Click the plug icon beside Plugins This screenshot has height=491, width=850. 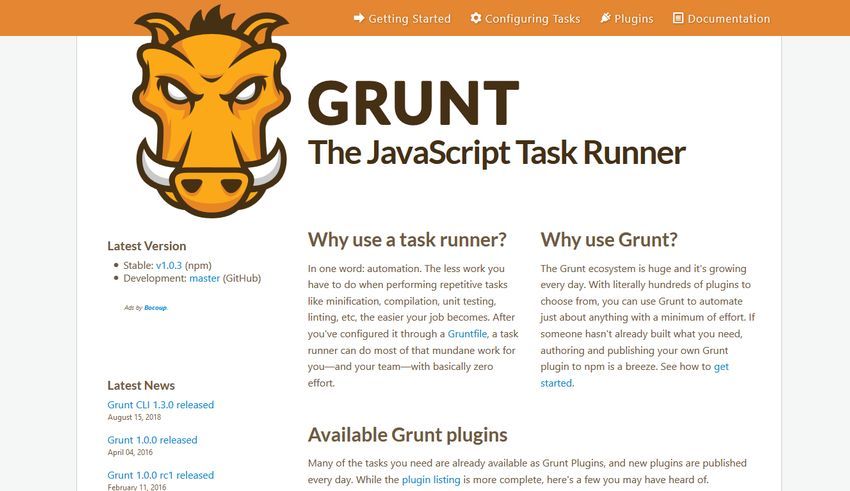[606, 18]
